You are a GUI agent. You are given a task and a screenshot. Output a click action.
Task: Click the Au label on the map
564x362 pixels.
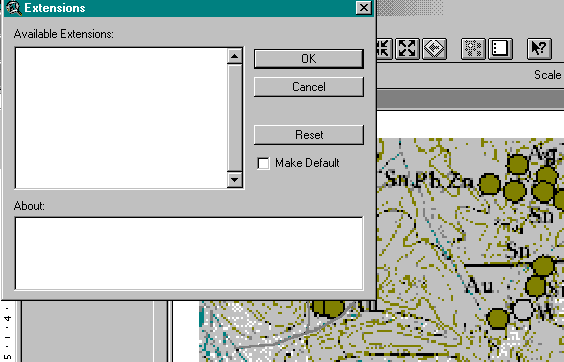click(480, 286)
